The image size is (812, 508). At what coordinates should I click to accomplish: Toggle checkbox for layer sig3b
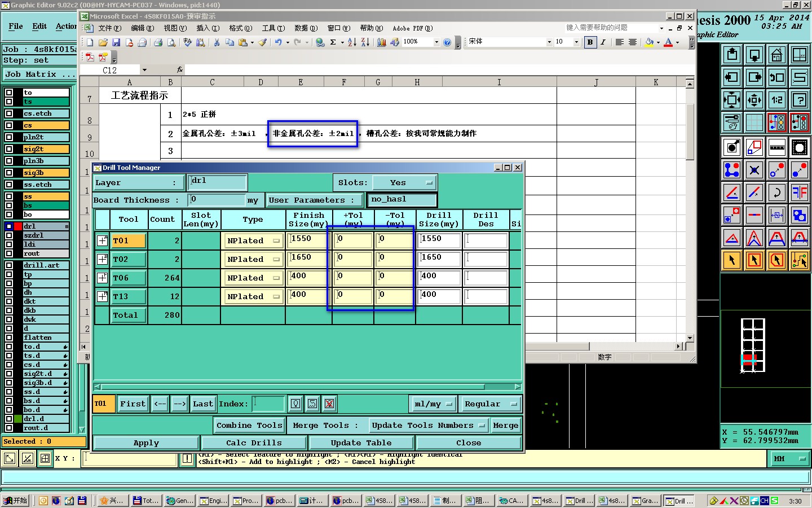pyautogui.click(x=9, y=173)
